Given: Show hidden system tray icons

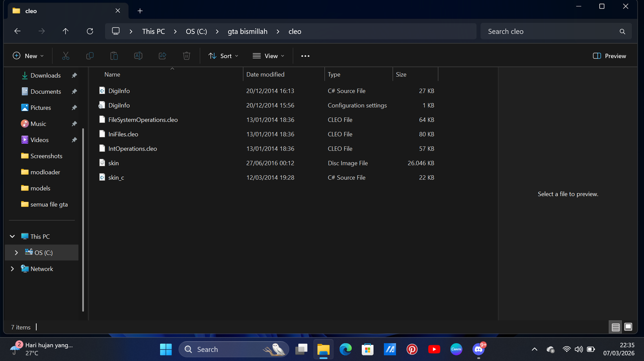Looking at the screenshot, I should tap(534, 349).
